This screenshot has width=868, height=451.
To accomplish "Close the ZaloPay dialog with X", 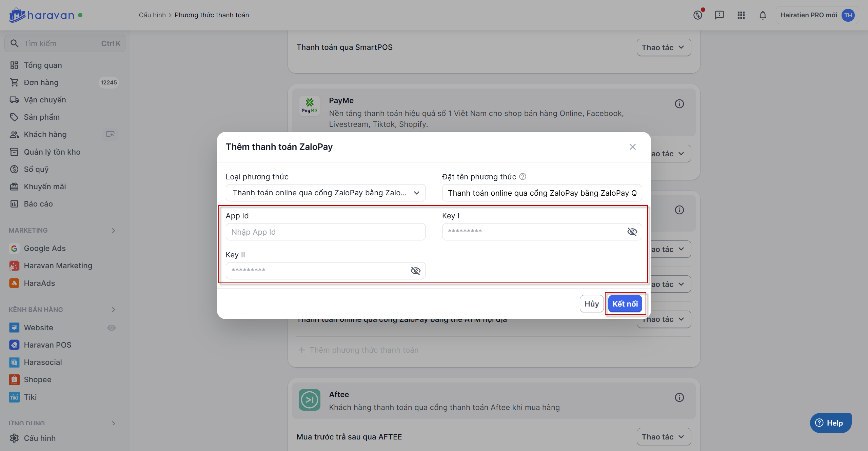I will coord(632,147).
